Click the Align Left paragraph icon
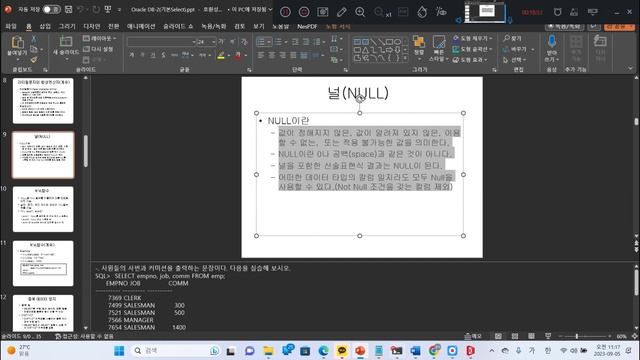Viewport: 640px width, 360px height. coord(261,55)
